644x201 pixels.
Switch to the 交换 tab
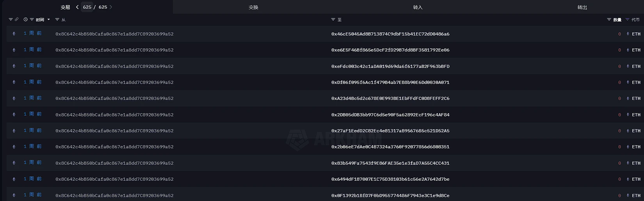[x=253, y=7]
